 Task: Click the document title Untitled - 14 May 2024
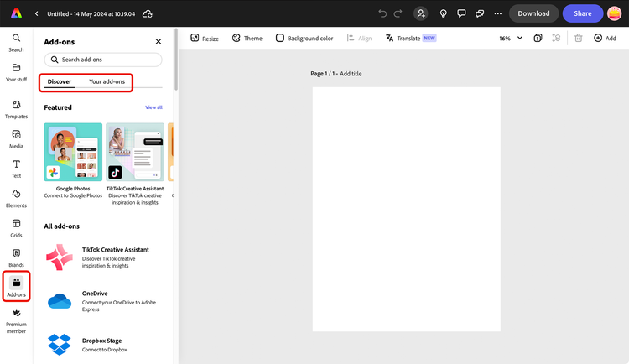tap(91, 13)
